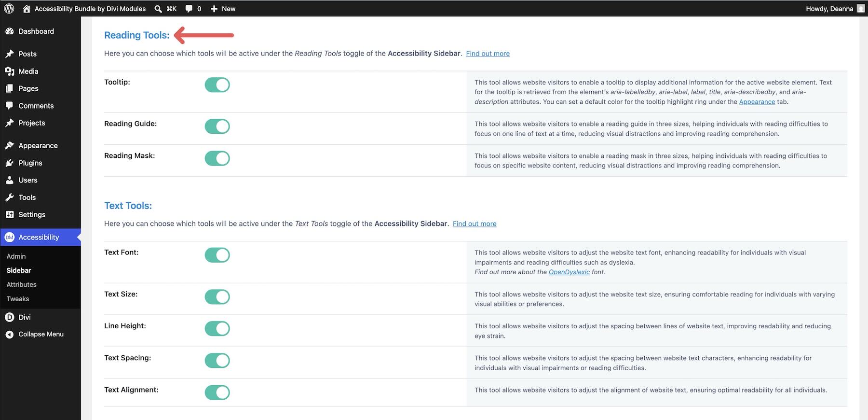Screen dimensions: 868x420
Task: Toggle the Tooltip switch off
Action: point(217,85)
